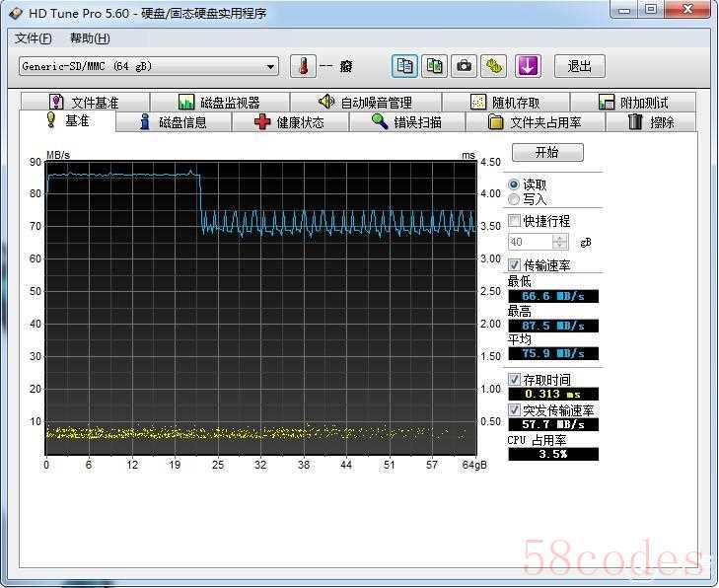Select the 基准 benchmark tab
The height and width of the screenshot is (588, 719).
[x=68, y=121]
